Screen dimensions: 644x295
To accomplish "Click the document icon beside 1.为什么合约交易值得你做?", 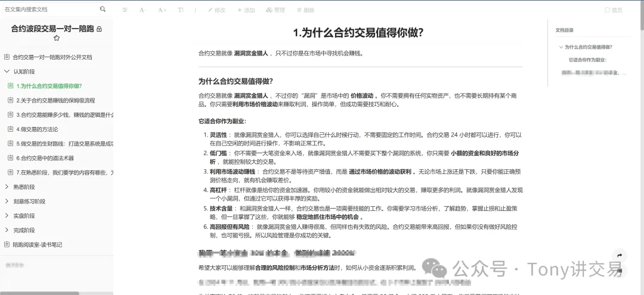I will 11,86.
